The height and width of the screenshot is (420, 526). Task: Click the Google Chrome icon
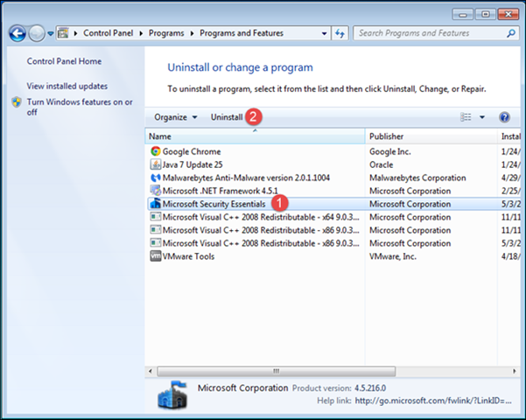(155, 151)
